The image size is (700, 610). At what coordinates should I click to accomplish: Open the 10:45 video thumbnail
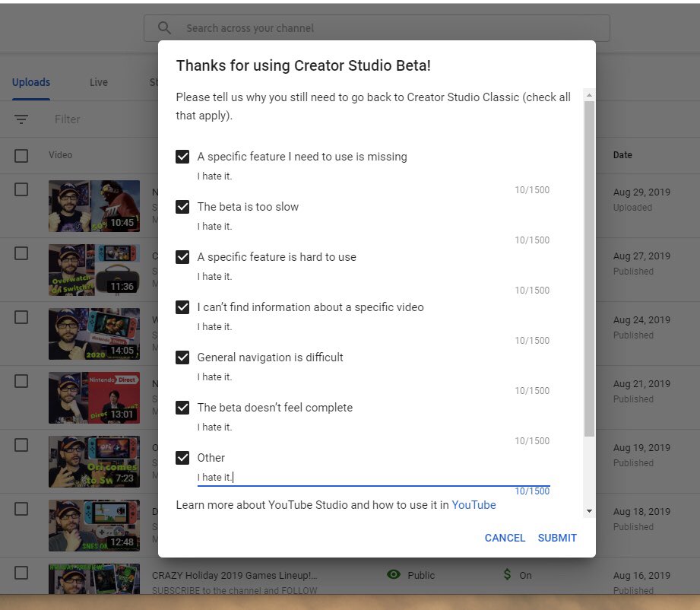click(94, 206)
